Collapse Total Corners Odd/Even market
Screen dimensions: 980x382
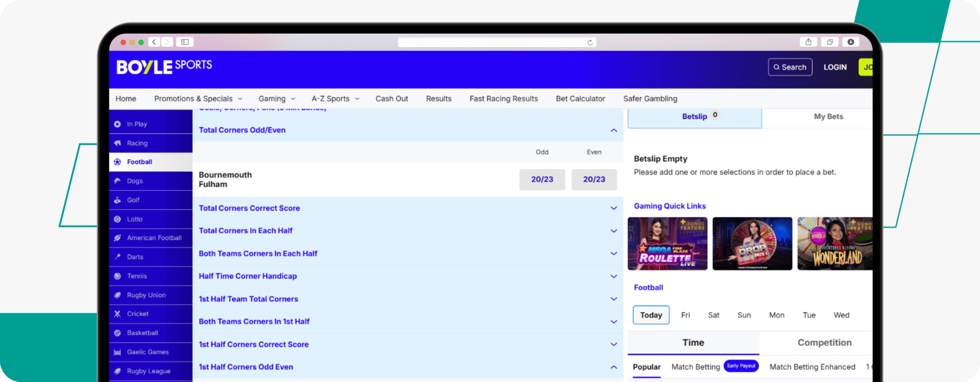click(614, 130)
